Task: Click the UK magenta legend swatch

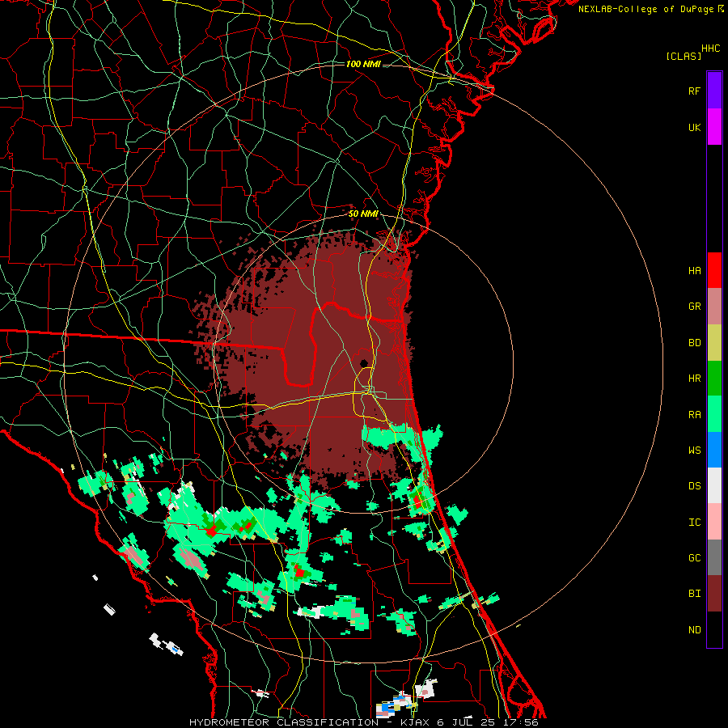Action: [x=714, y=126]
